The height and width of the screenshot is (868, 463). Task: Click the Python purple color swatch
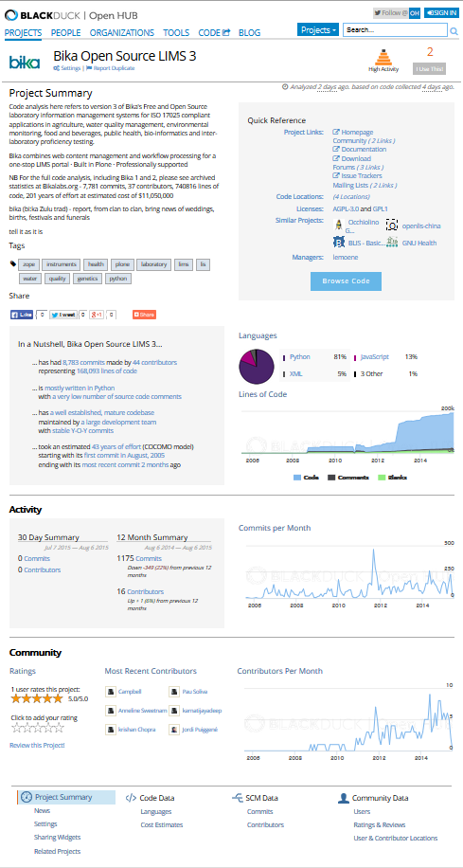point(284,357)
